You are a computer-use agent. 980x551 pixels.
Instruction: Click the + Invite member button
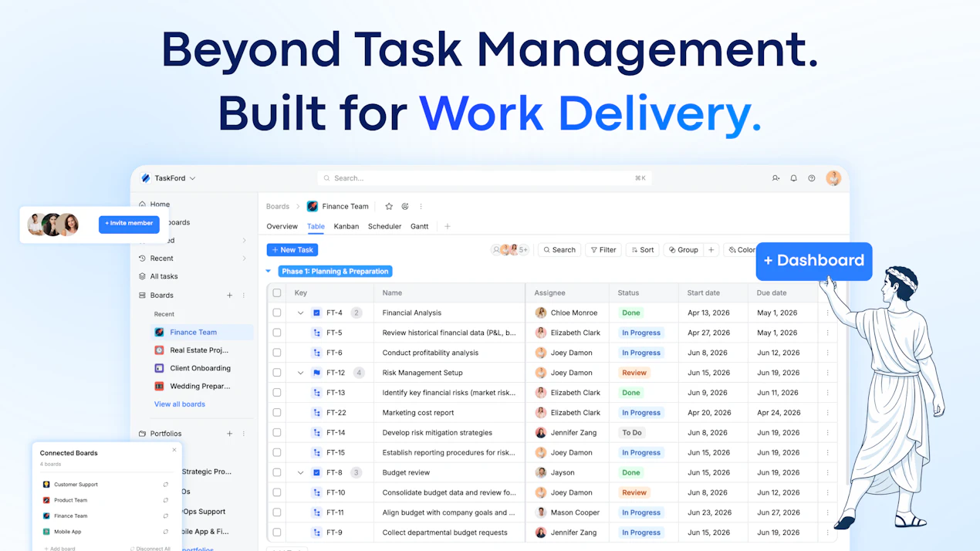click(129, 224)
